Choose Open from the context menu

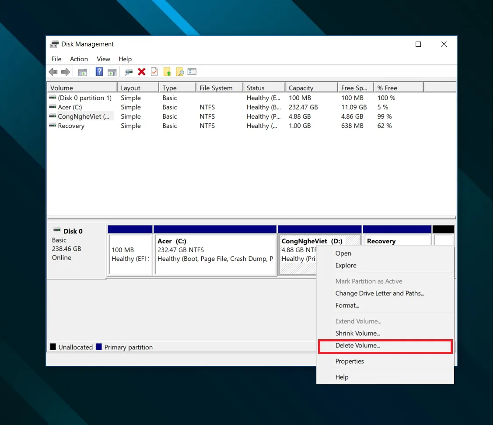385,253
